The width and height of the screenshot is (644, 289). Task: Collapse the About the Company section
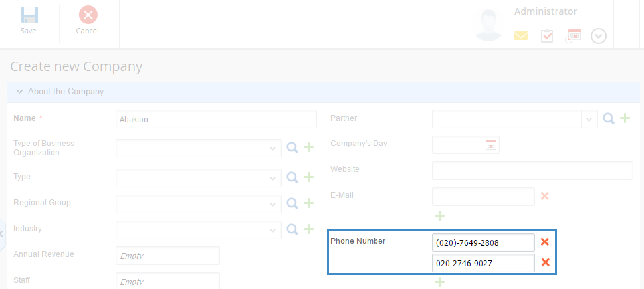(19, 92)
